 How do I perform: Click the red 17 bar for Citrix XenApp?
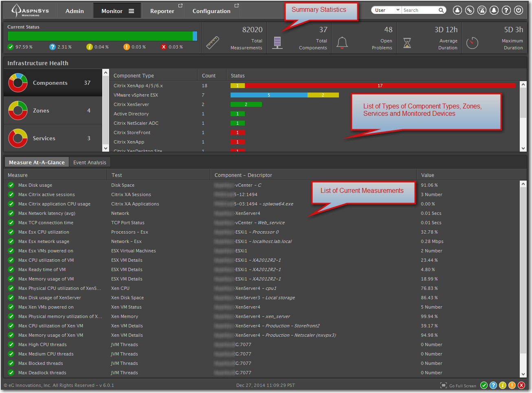[380, 86]
